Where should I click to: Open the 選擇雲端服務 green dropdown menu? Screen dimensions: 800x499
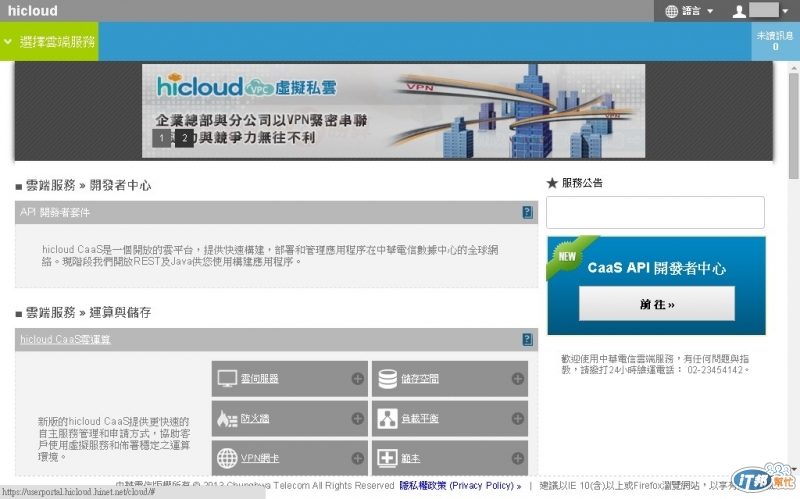tap(49, 41)
